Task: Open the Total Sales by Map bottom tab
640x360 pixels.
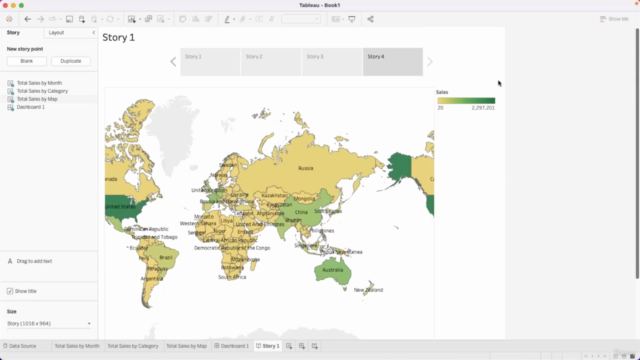Action: click(186, 346)
